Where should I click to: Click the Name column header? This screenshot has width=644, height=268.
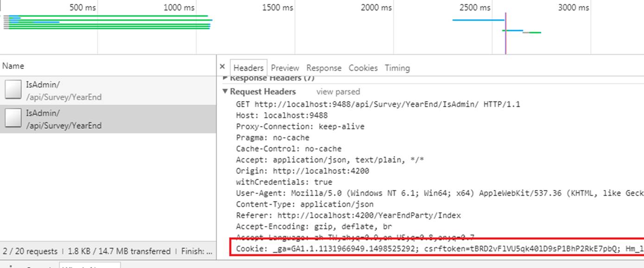tap(13, 66)
